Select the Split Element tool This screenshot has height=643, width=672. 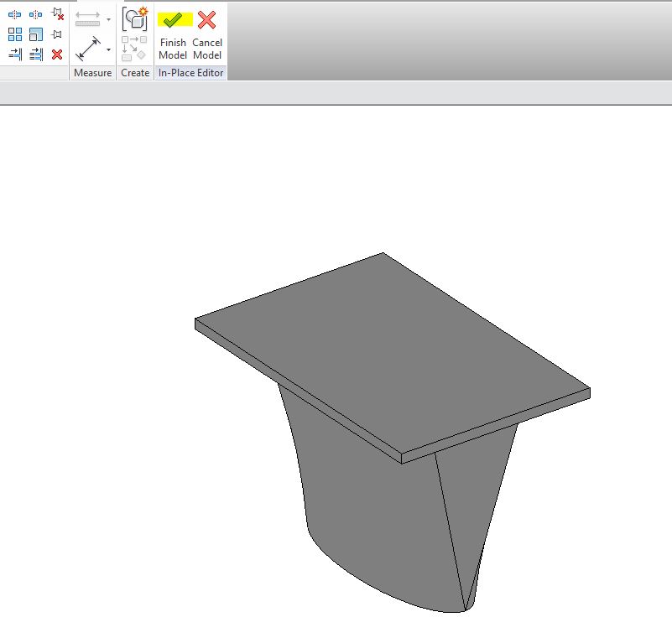(14, 15)
